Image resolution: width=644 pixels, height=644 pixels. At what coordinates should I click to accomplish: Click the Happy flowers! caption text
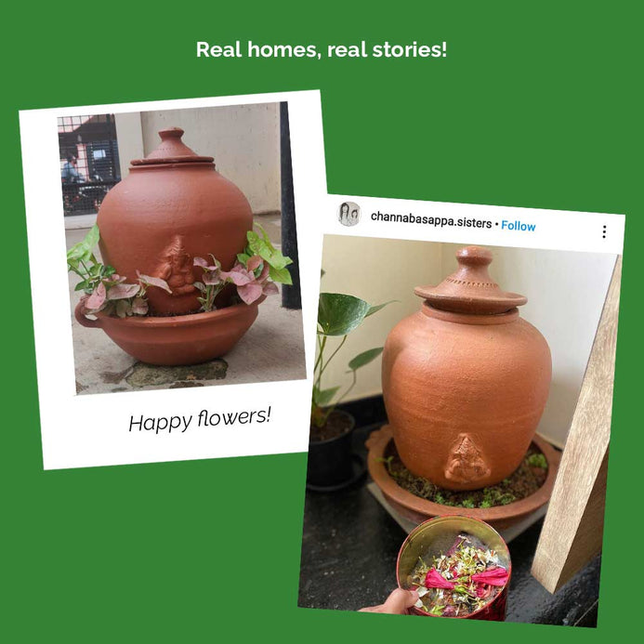[200, 420]
